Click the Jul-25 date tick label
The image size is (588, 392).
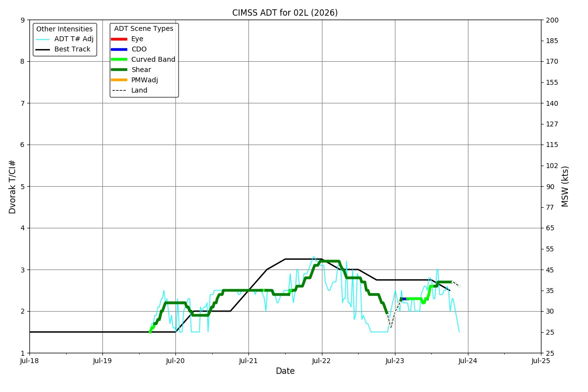[541, 361]
